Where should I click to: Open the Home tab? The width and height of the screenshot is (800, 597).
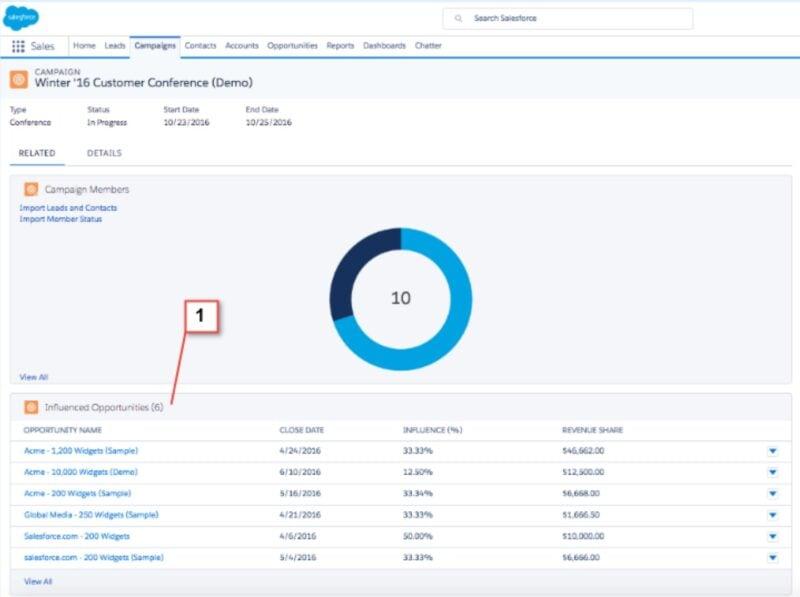click(x=84, y=45)
